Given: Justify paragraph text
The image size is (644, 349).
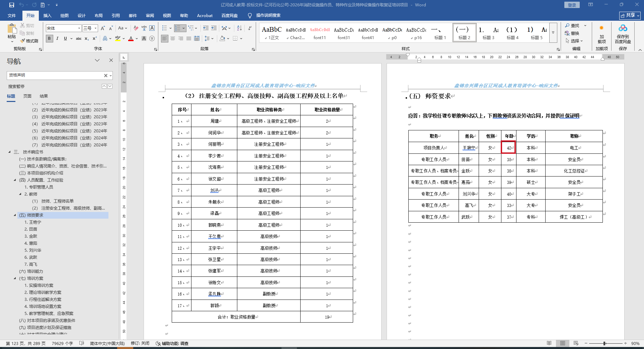Looking at the screenshot, I should [x=189, y=38].
